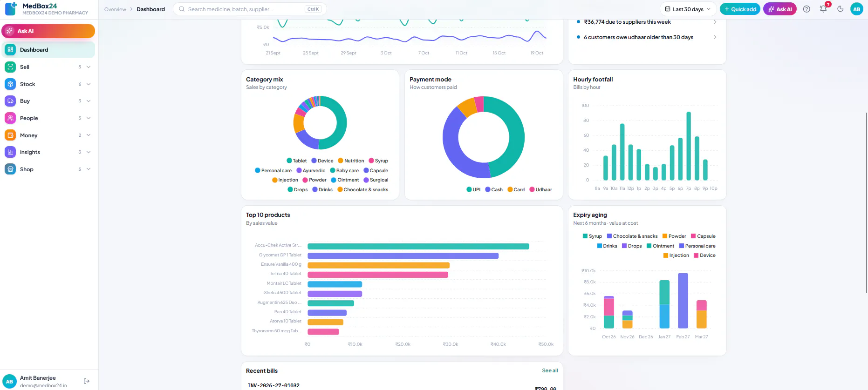This screenshot has height=390, width=868.
Task: Toggle Chocolate & snacks legend in Expiry aging
Action: (x=632, y=236)
